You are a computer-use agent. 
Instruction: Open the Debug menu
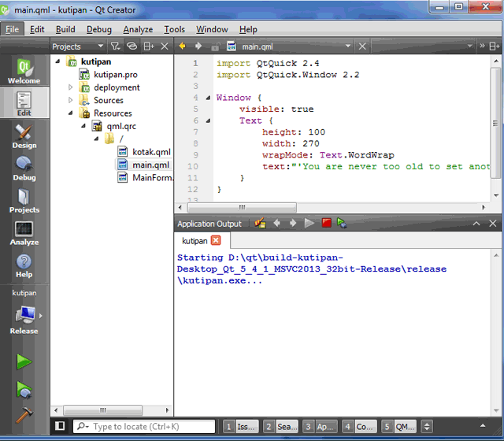(x=99, y=29)
